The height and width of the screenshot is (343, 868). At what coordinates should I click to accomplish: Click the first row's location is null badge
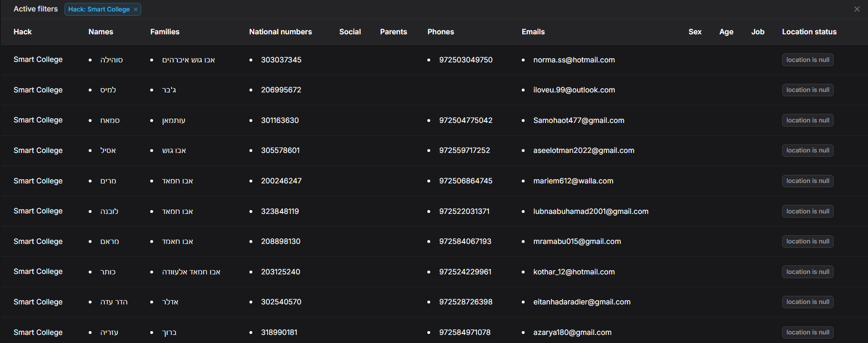click(x=807, y=60)
